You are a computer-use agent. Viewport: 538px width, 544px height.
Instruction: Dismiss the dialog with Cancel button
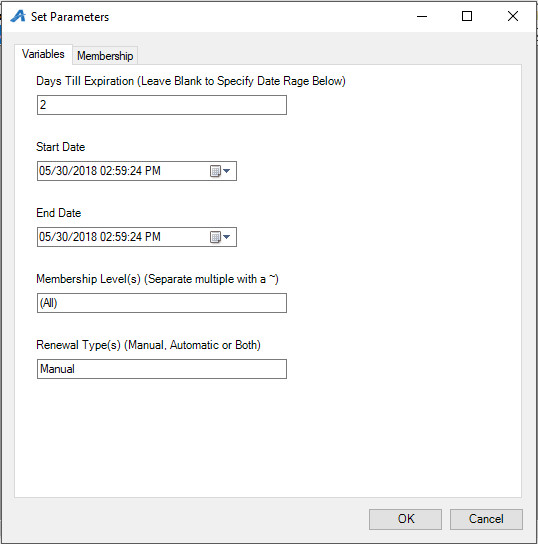(486, 519)
